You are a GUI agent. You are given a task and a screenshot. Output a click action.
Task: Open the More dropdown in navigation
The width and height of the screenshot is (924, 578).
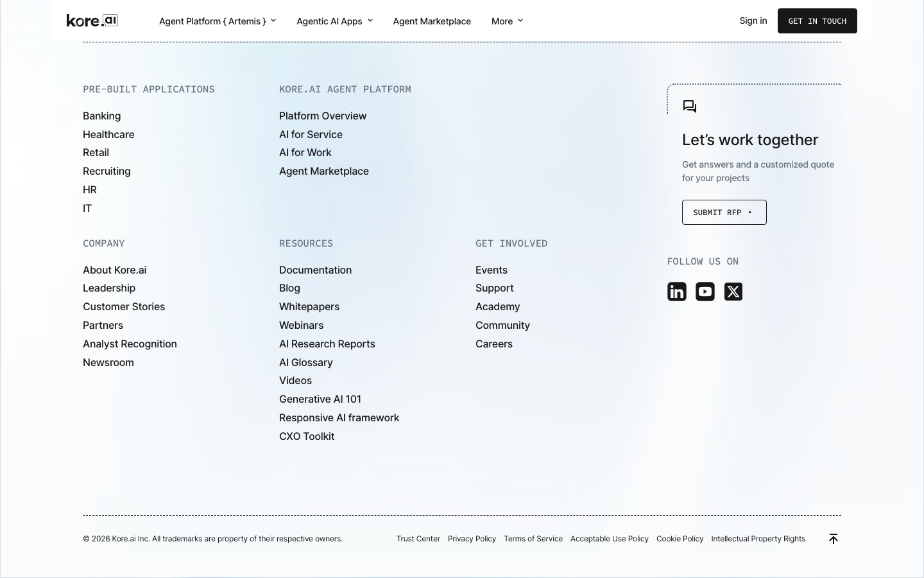click(507, 21)
